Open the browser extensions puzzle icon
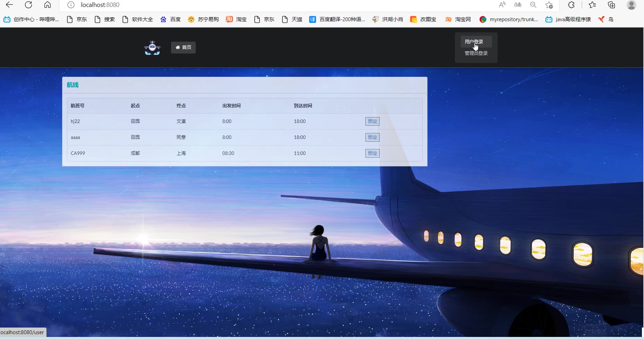This screenshot has width=644, height=339. pyautogui.click(x=571, y=5)
